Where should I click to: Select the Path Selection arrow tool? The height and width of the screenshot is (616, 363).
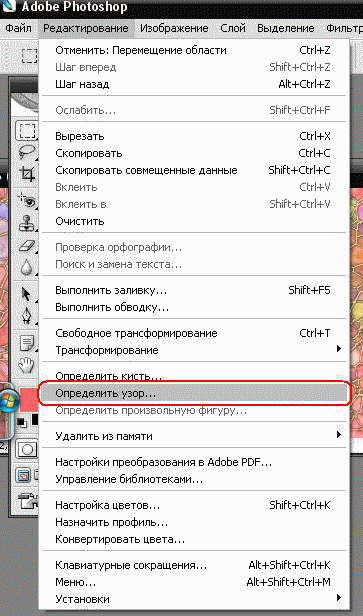tap(27, 294)
